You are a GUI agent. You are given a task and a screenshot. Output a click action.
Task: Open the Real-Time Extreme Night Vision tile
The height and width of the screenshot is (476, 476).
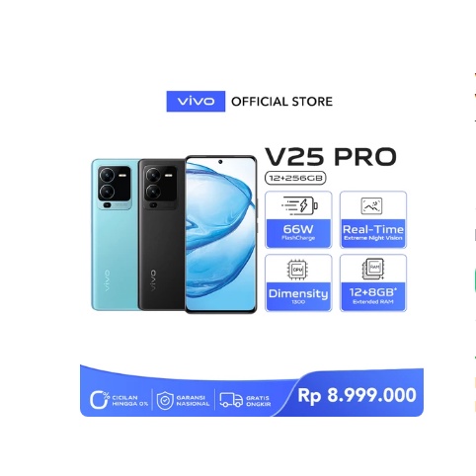click(373, 219)
